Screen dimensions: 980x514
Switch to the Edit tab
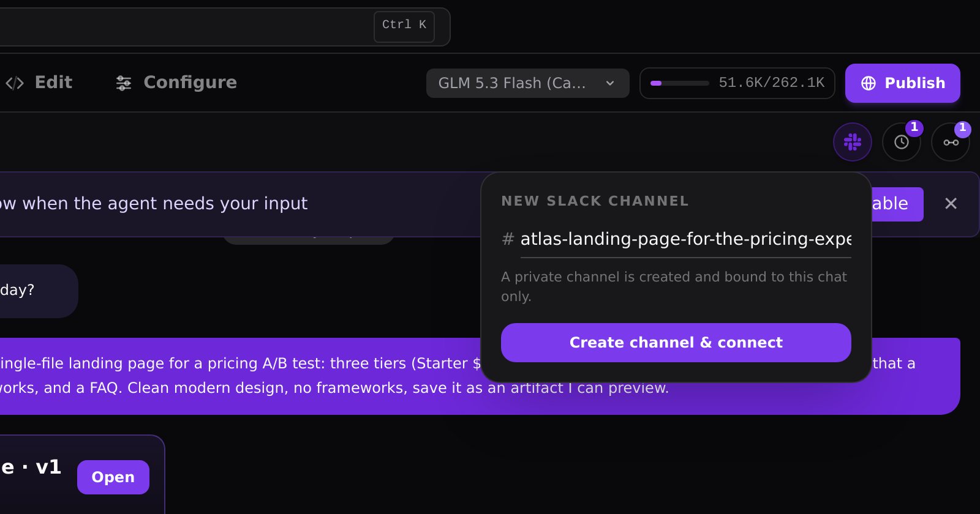39,83
